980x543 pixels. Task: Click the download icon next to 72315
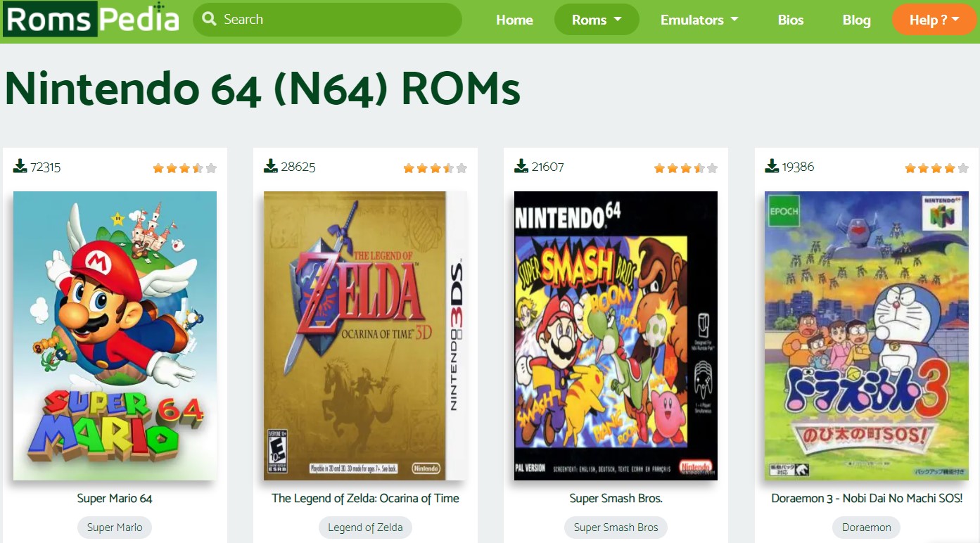click(x=20, y=166)
